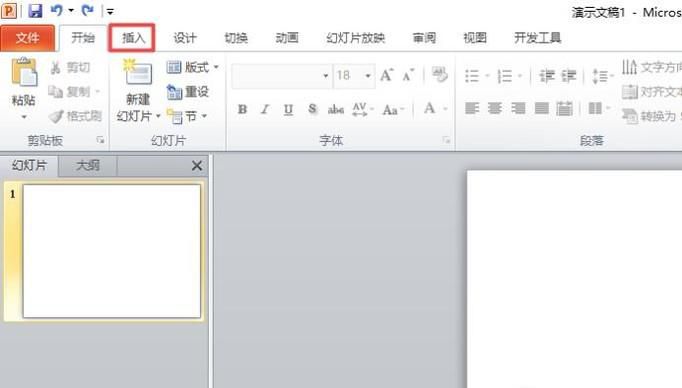The height and width of the screenshot is (388, 682).
Task: Justify text alignment
Action: (541, 108)
